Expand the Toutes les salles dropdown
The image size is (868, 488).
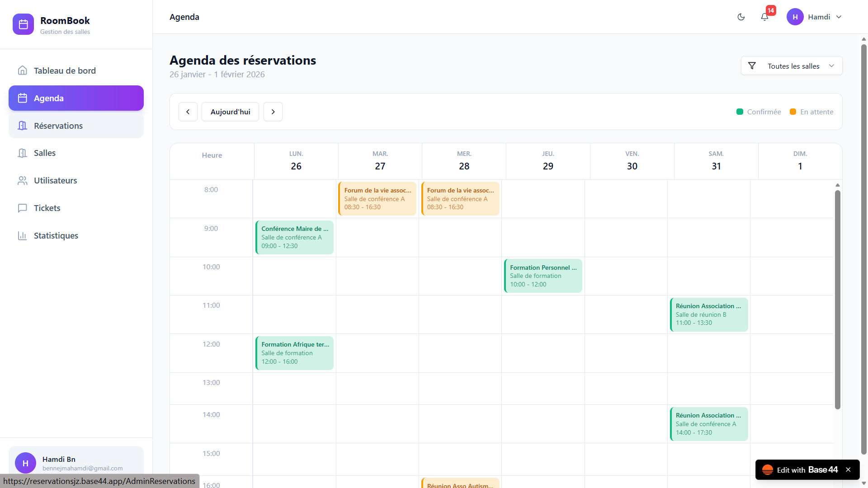792,66
